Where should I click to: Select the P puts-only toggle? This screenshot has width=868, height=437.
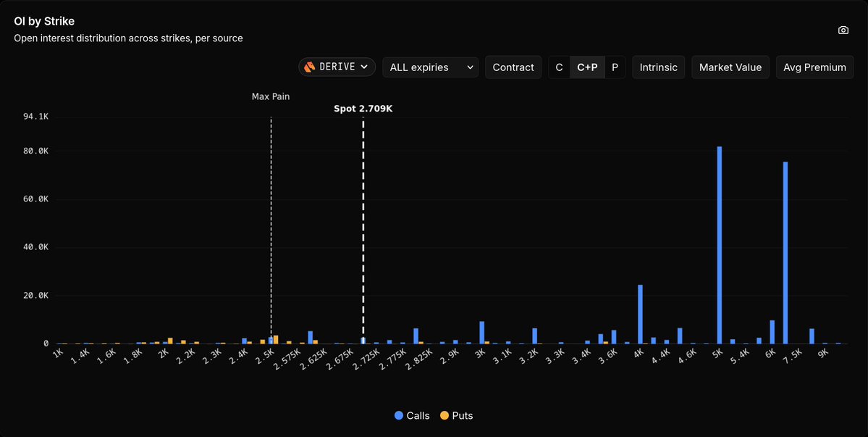pos(615,67)
